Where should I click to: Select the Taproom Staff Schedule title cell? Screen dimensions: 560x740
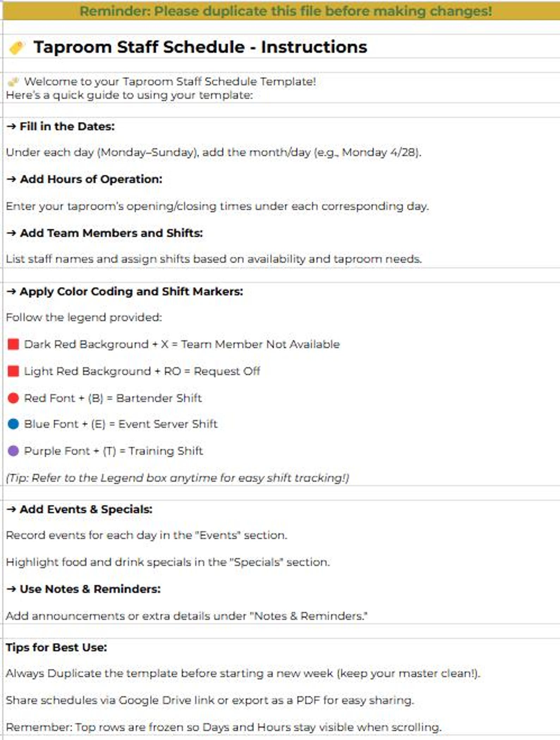pyautogui.click(x=281, y=47)
